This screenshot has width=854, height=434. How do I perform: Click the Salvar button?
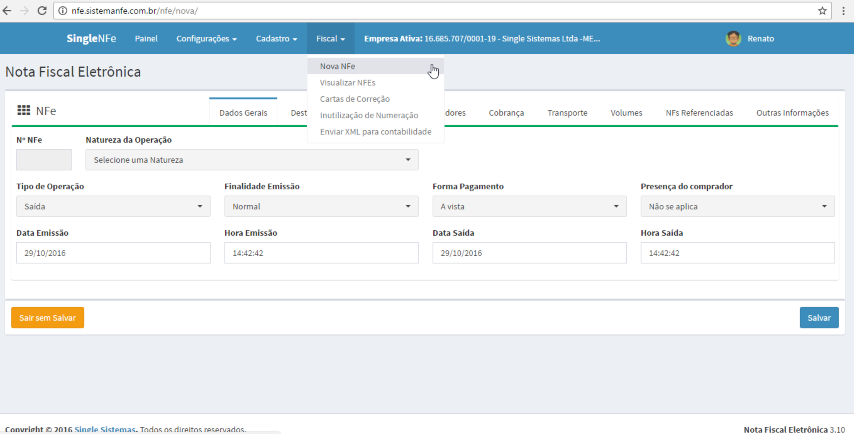coord(818,317)
